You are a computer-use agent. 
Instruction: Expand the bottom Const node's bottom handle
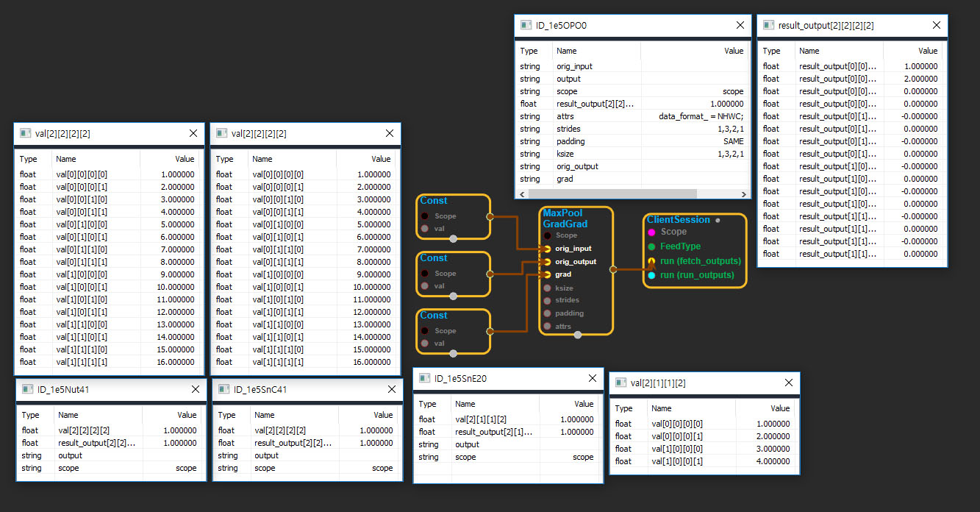click(454, 353)
